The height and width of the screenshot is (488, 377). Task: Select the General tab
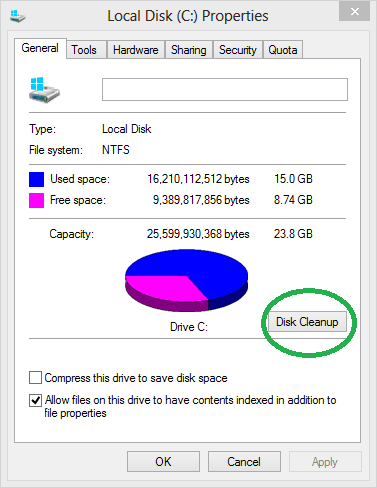point(40,48)
